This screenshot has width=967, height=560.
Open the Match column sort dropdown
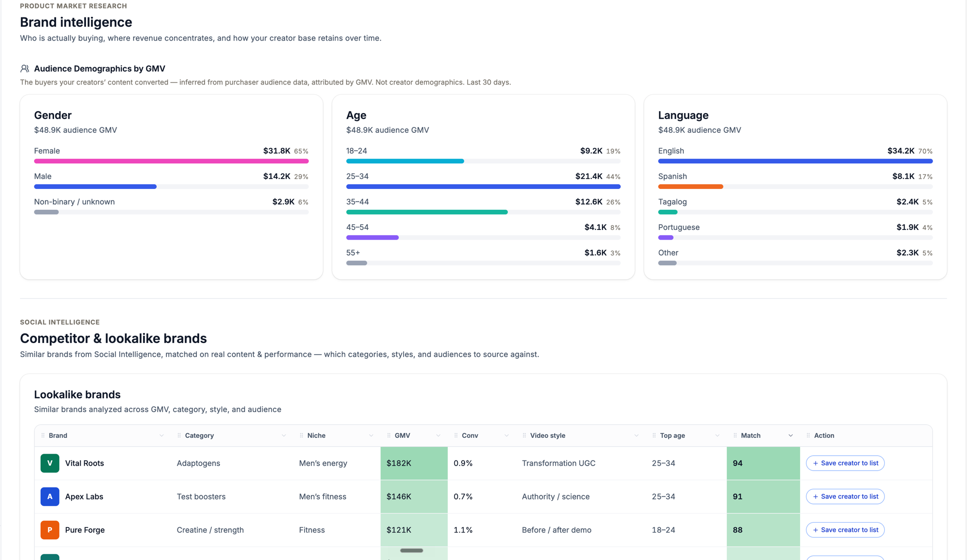791,435
